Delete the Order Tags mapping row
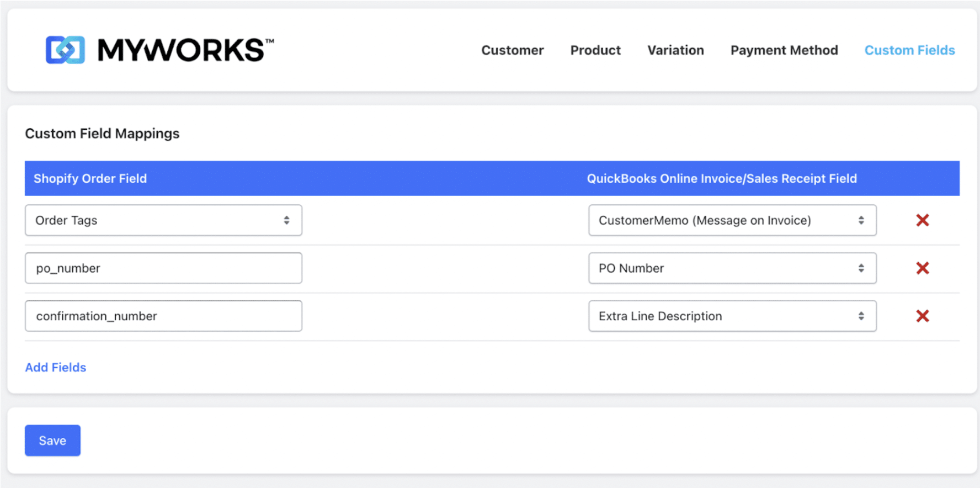Image resolution: width=980 pixels, height=488 pixels. (922, 220)
